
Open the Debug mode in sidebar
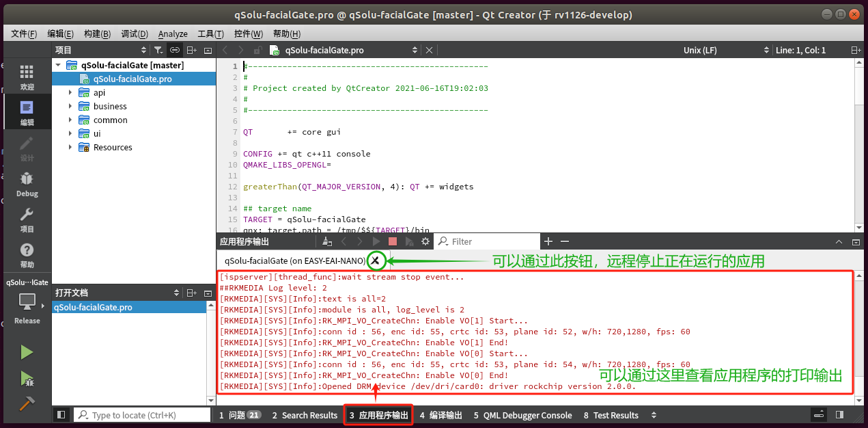coord(27,185)
